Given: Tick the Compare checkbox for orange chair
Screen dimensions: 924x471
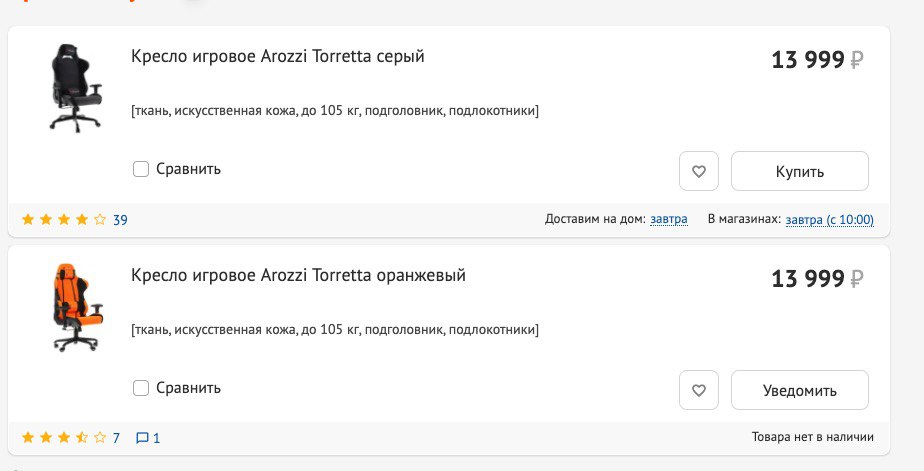Looking at the screenshot, I should [141, 388].
